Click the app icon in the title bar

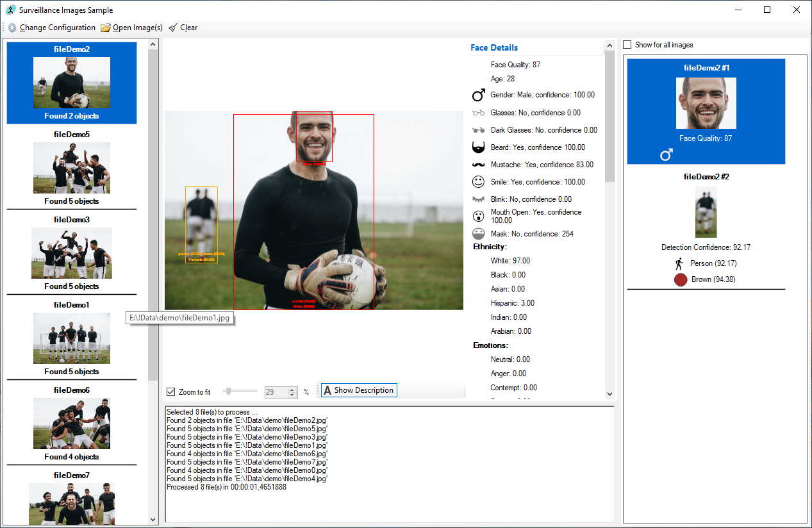(11, 10)
